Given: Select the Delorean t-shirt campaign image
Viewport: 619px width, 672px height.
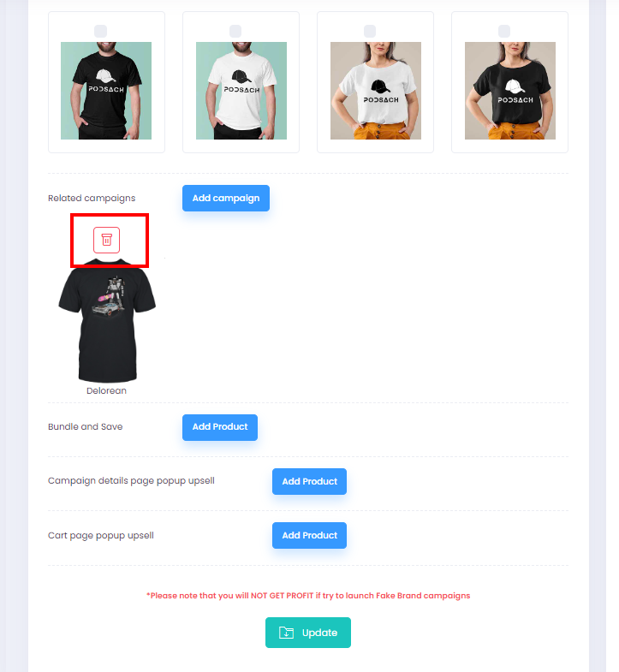Looking at the screenshot, I should pos(107,320).
